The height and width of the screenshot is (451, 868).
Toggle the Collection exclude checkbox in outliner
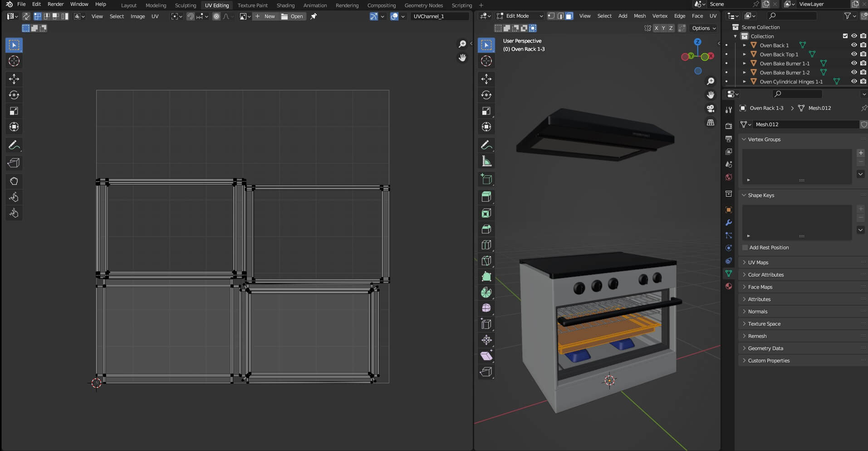pyautogui.click(x=845, y=36)
